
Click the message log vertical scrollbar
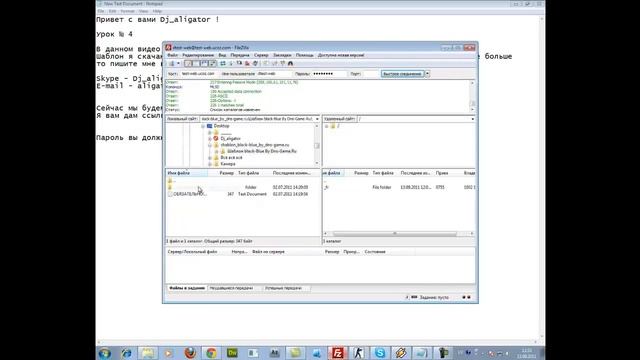click(x=472, y=96)
